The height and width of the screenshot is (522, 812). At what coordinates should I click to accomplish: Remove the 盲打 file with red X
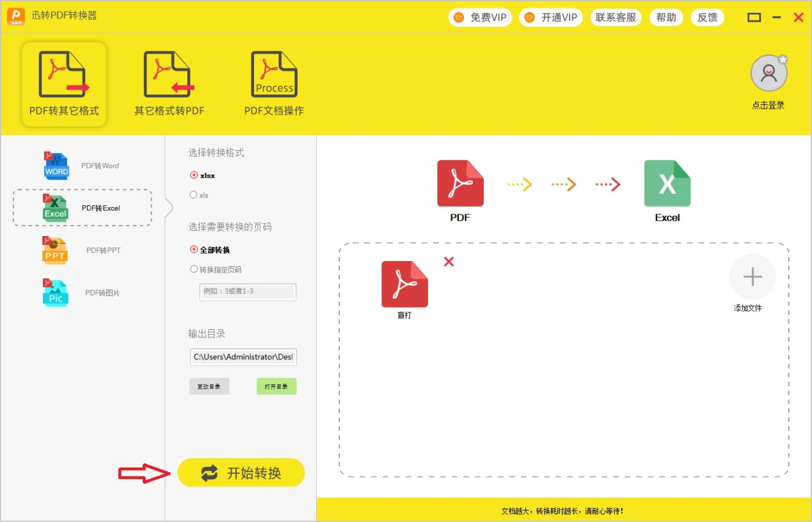point(449,261)
